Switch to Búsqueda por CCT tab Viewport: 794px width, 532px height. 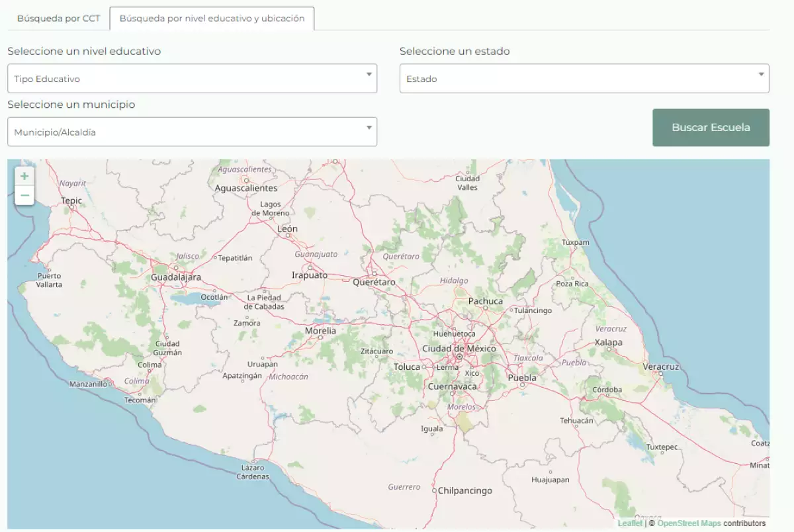[x=58, y=19]
